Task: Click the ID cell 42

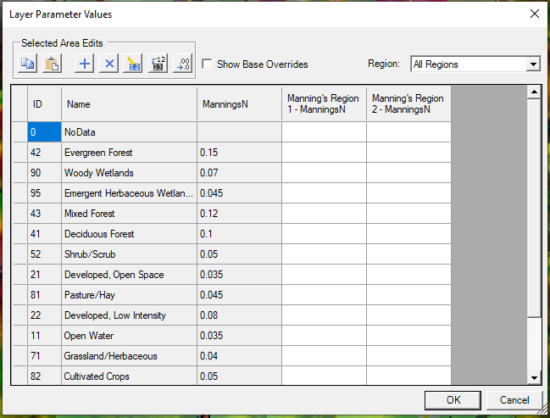Action: click(x=45, y=153)
